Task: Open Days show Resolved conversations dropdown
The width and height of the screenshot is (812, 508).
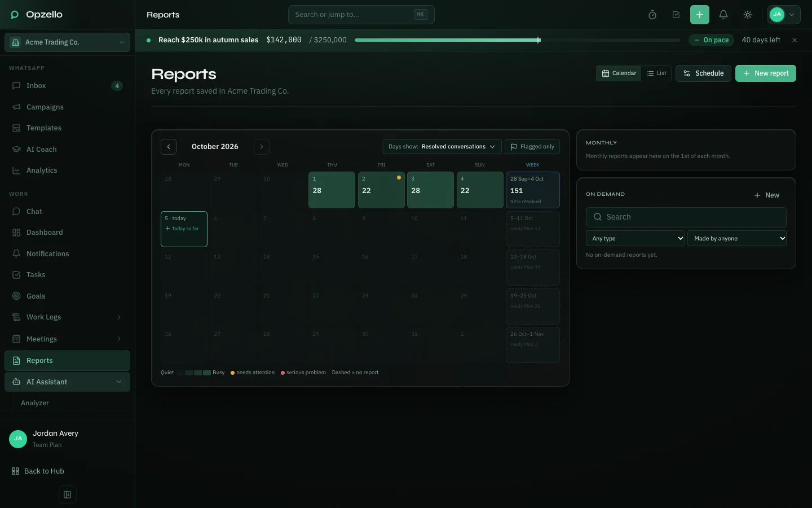Action: tap(442, 147)
